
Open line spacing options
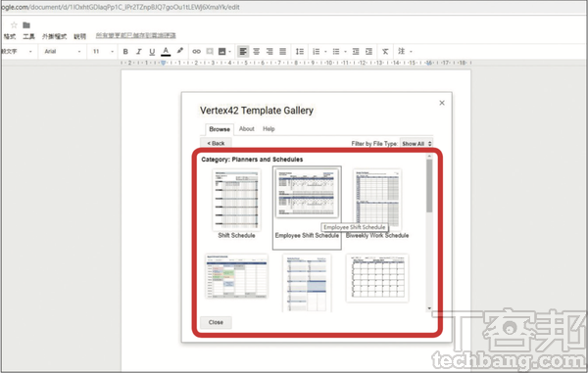(300, 51)
